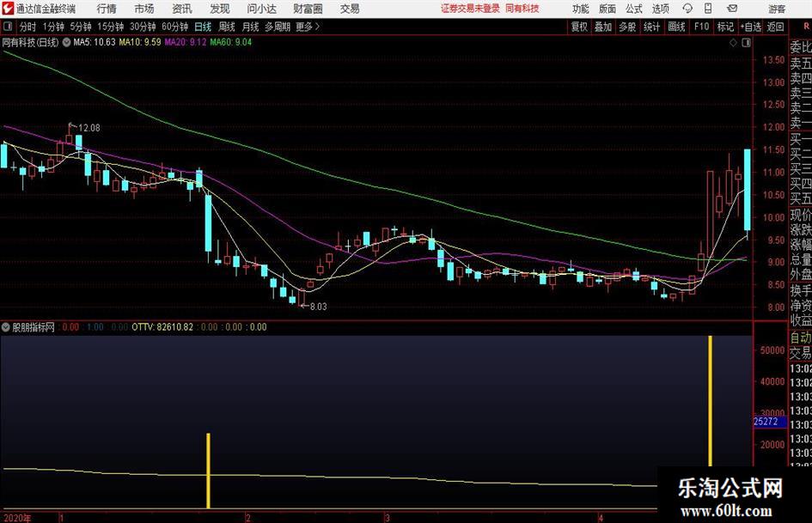Screen dimensions: 812x523
Task: Switch to the 60分钟 period tab
Action: [175, 27]
